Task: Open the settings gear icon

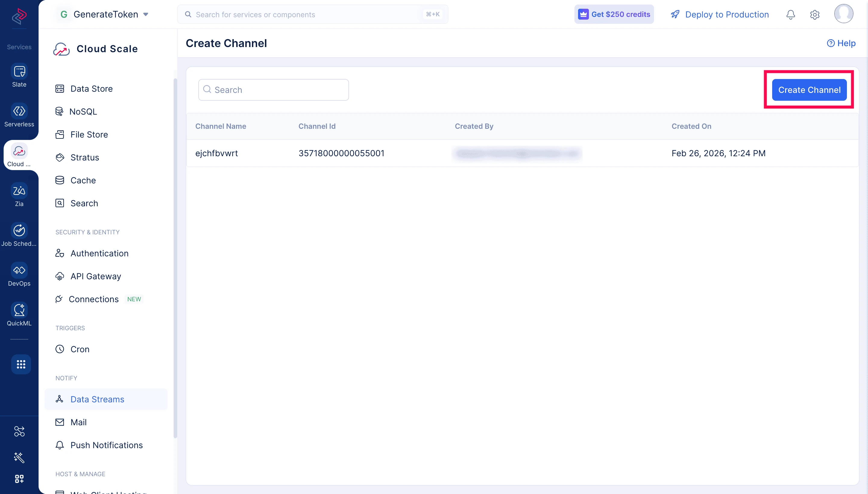Action: pyautogui.click(x=814, y=14)
